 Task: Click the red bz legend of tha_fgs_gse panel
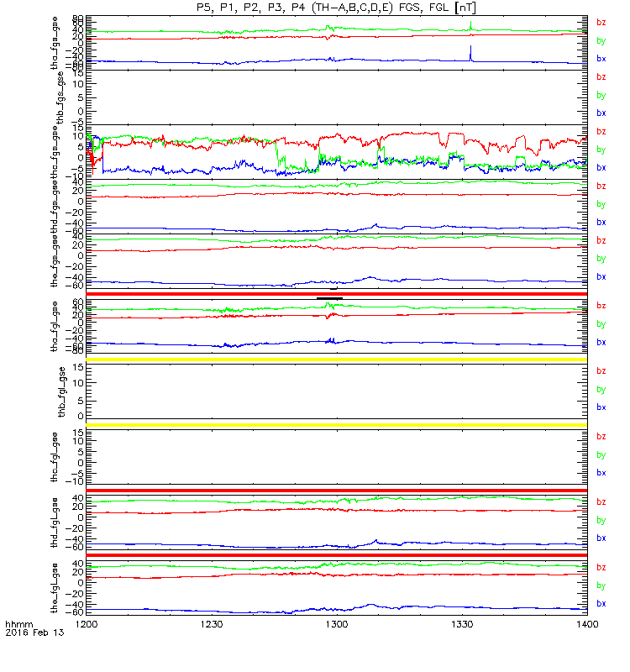point(601,23)
